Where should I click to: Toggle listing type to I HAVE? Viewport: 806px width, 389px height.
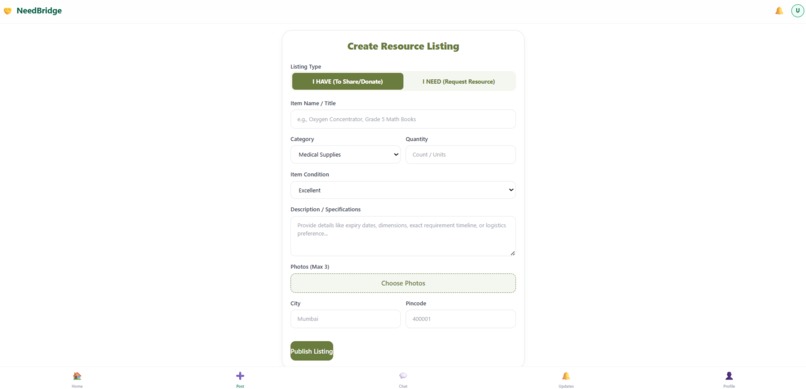tap(347, 81)
